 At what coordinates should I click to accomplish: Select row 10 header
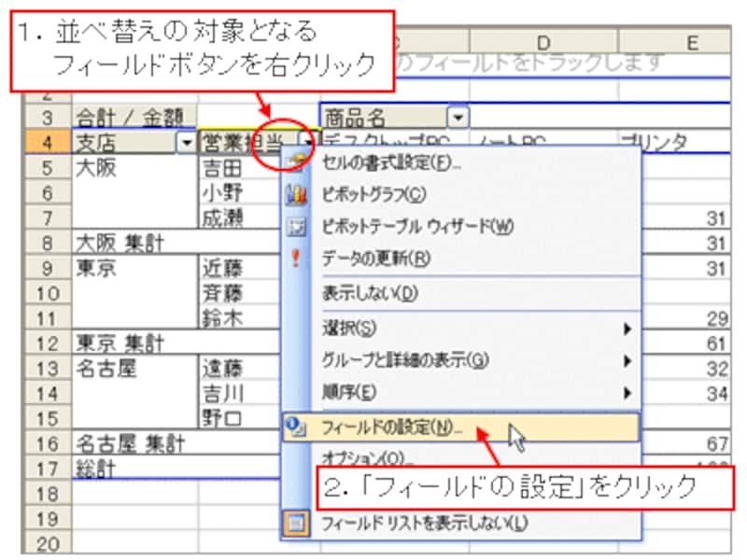click(48, 293)
